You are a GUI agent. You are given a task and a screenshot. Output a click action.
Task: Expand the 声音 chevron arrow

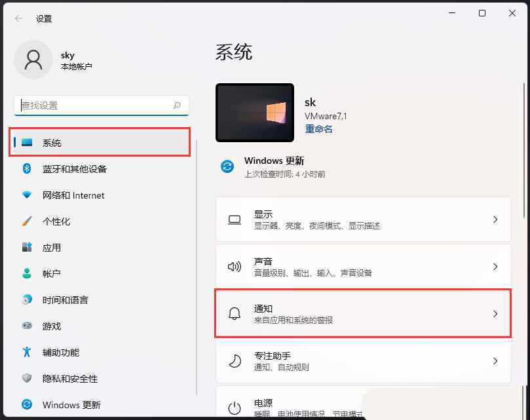pos(495,267)
